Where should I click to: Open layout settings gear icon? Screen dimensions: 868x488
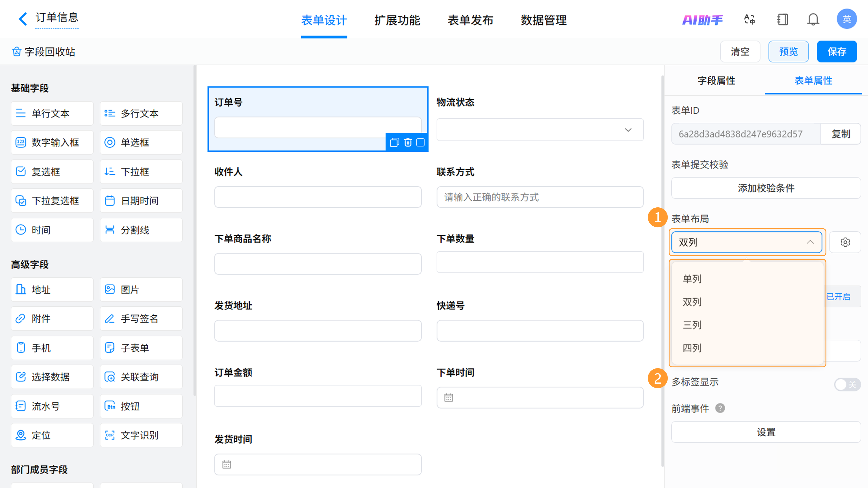click(x=845, y=242)
